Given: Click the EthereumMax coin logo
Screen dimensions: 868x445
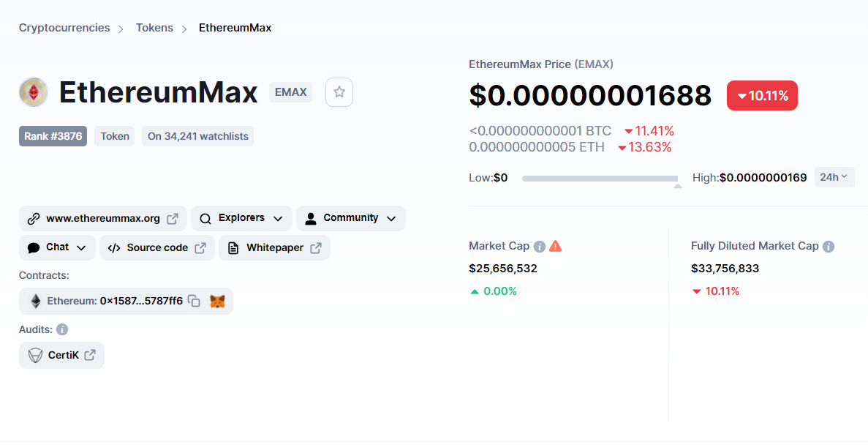Looking at the screenshot, I should (x=33, y=92).
